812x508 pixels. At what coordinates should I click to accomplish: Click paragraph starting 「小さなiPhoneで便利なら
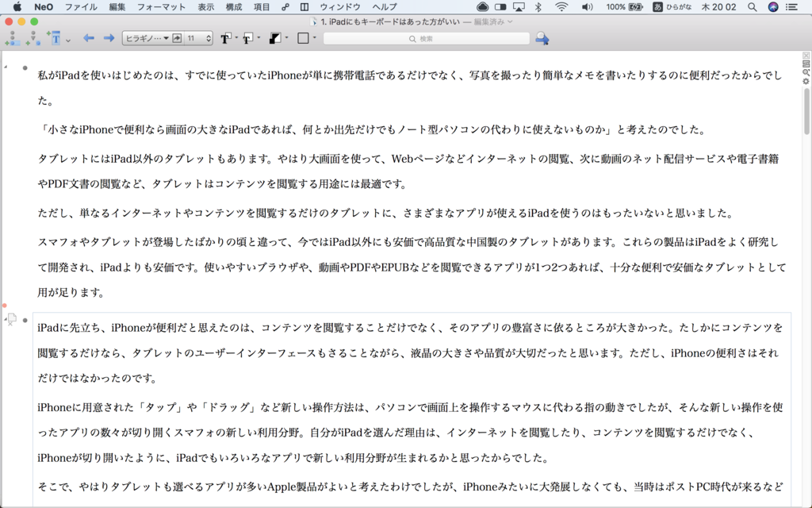click(371, 129)
